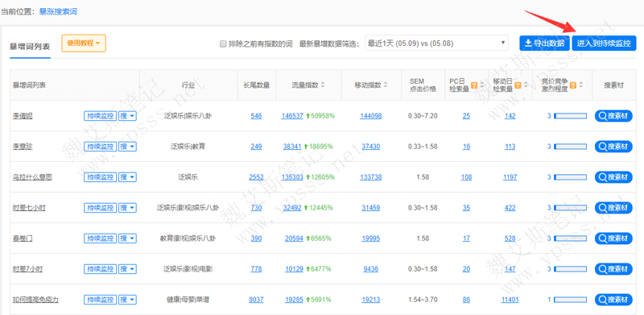The image size is (644, 315).
Task: Click 持续监控 for 乌拉什么意思
Action: coord(101,177)
